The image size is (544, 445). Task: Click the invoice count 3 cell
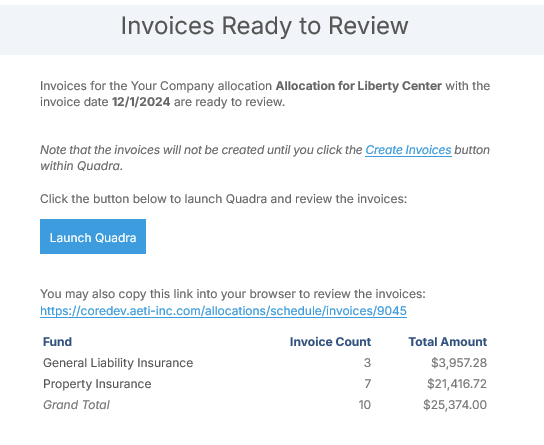point(367,363)
